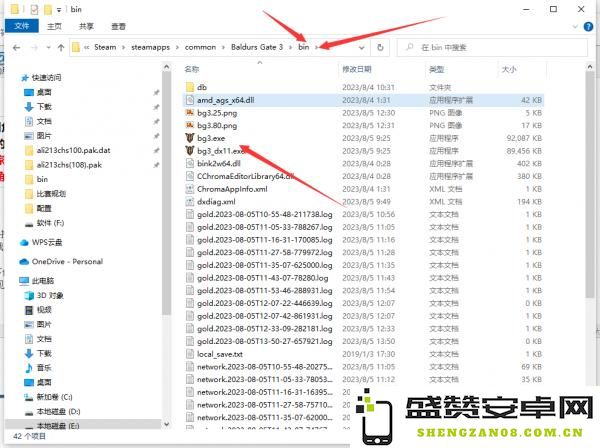Select the local_save.txt file
The height and width of the screenshot is (448, 600).
pyautogui.click(x=220, y=354)
